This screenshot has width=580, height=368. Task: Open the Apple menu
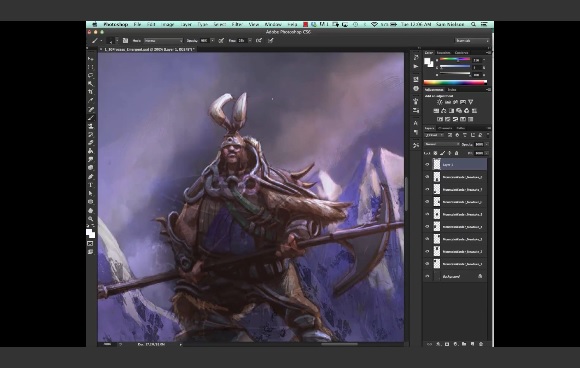[x=95, y=24]
